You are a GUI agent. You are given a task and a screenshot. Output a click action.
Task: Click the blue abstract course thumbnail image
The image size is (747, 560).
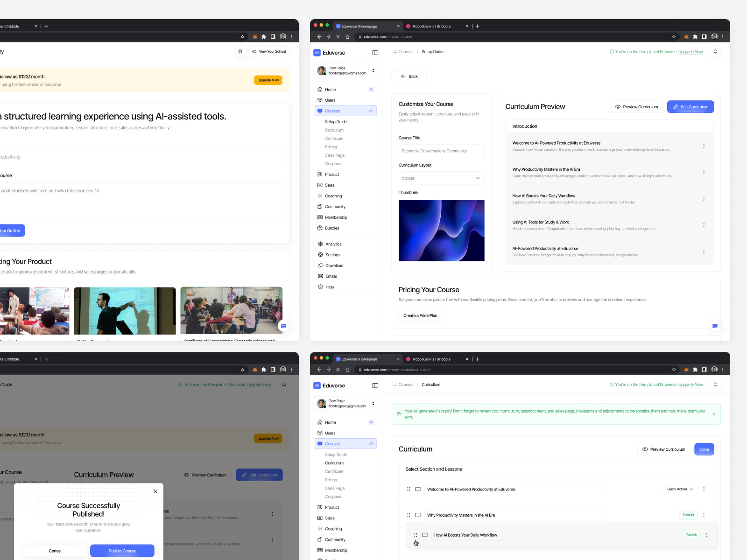click(441, 231)
